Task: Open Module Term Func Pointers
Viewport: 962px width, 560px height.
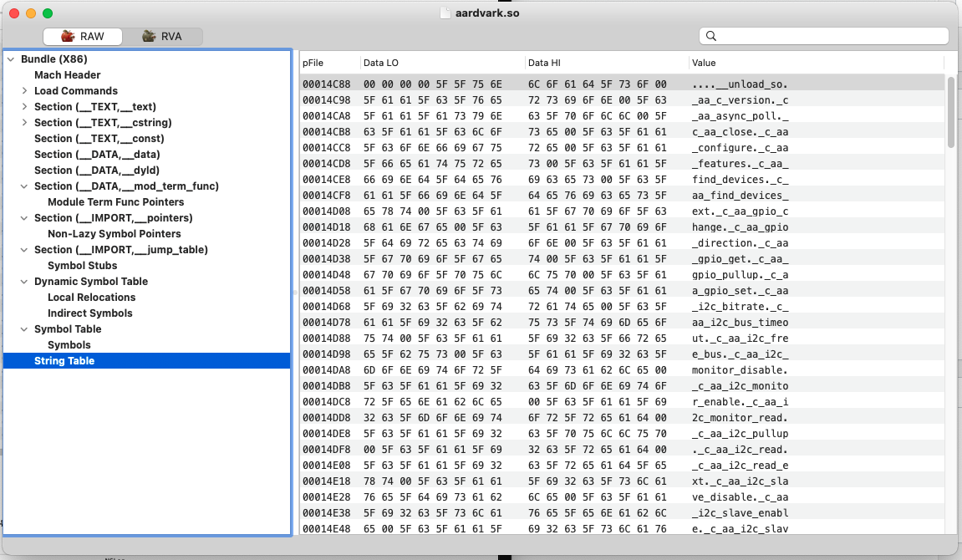Action: pos(116,201)
